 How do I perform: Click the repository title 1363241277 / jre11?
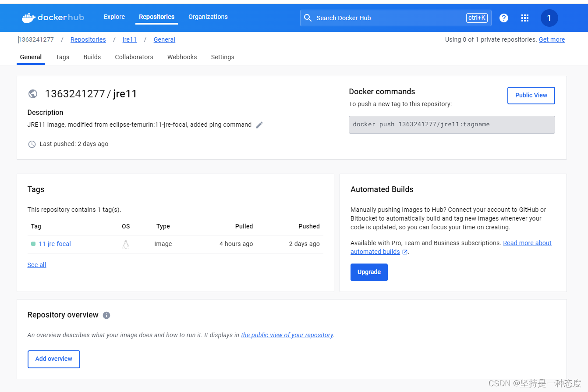point(91,94)
